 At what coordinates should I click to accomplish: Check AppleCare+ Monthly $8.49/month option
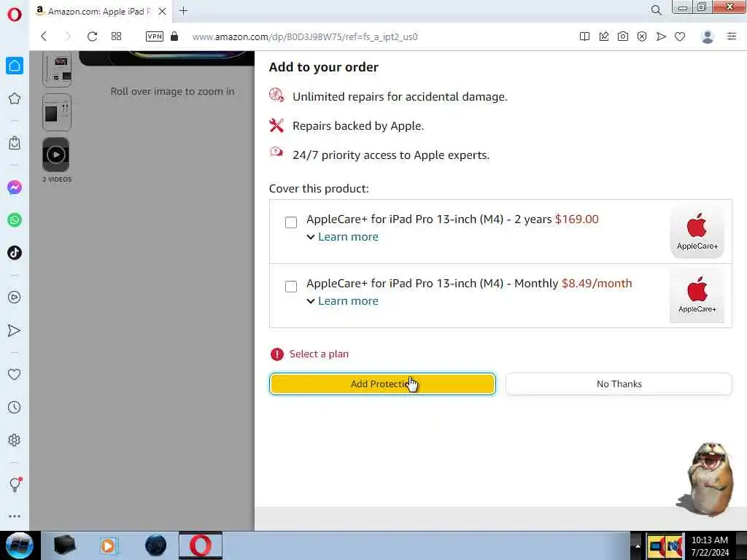pyautogui.click(x=290, y=287)
